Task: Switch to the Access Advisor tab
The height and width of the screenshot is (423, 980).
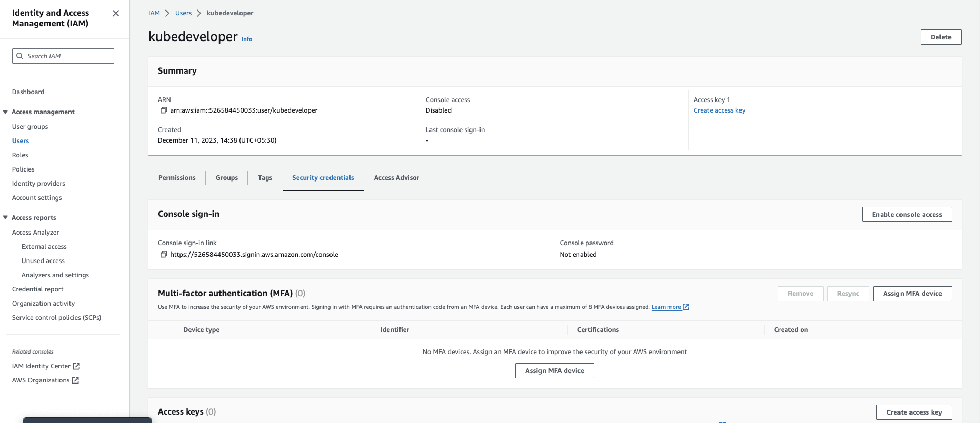Action: (x=397, y=178)
